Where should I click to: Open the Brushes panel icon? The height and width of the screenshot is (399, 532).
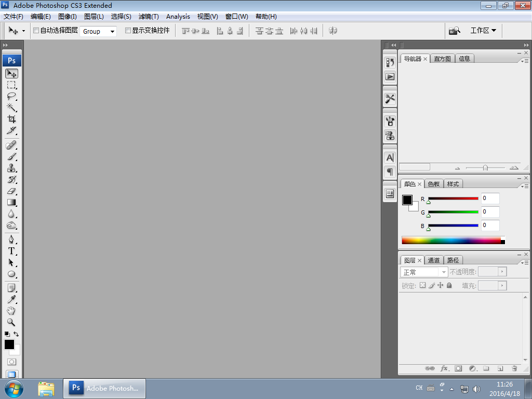[390, 121]
